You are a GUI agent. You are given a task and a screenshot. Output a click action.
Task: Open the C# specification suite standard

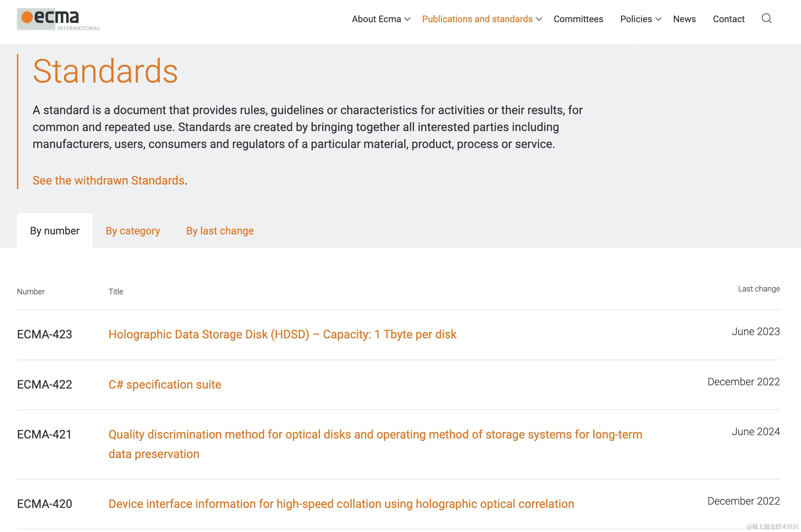(165, 384)
